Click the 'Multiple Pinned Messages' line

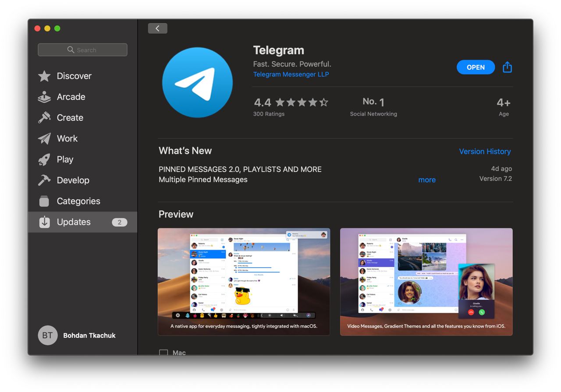[x=203, y=180]
